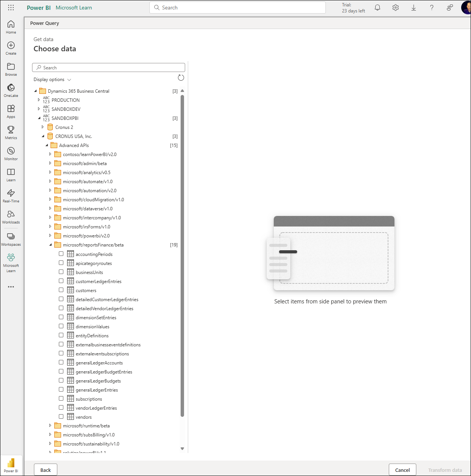
Task: Select microsoft/sustainability/v1.0 folder
Action: 91,444
